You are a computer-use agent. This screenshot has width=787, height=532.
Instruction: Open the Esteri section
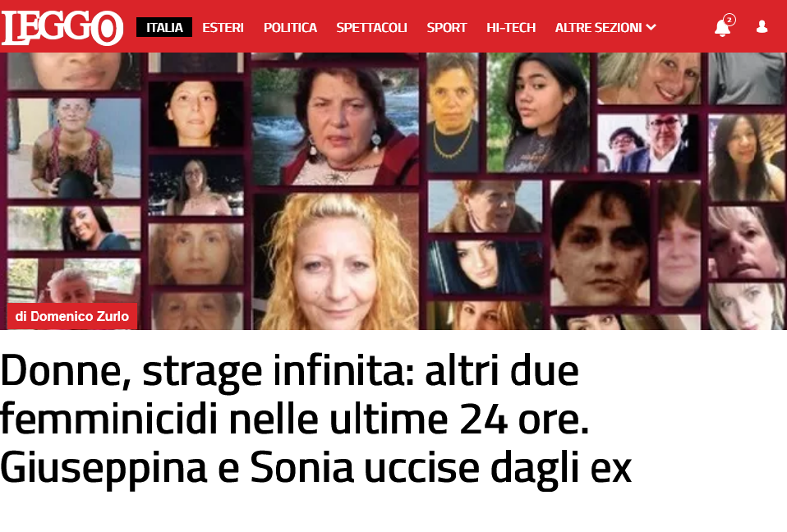(x=223, y=28)
